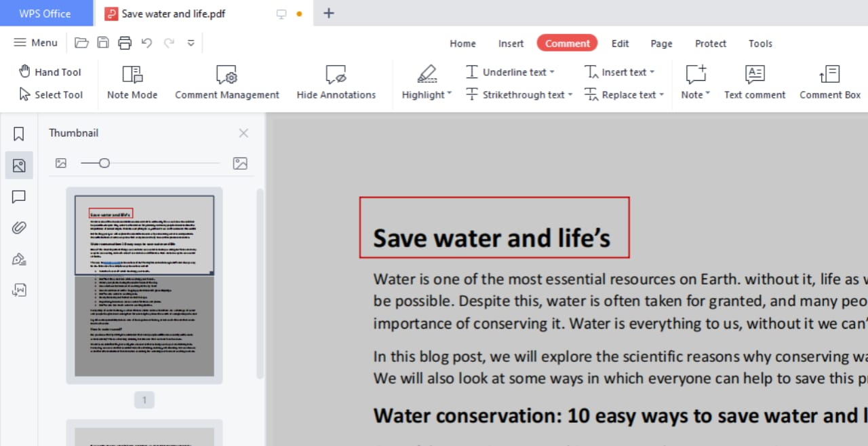Open Comment Management panel
The width and height of the screenshot is (868, 446).
pos(226,83)
